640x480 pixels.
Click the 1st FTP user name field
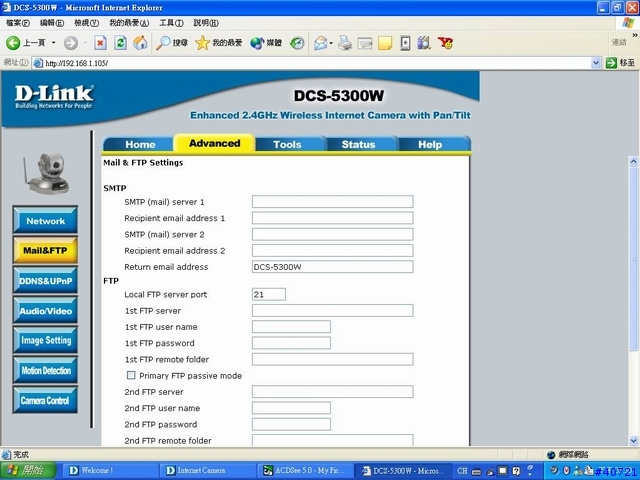(291, 327)
